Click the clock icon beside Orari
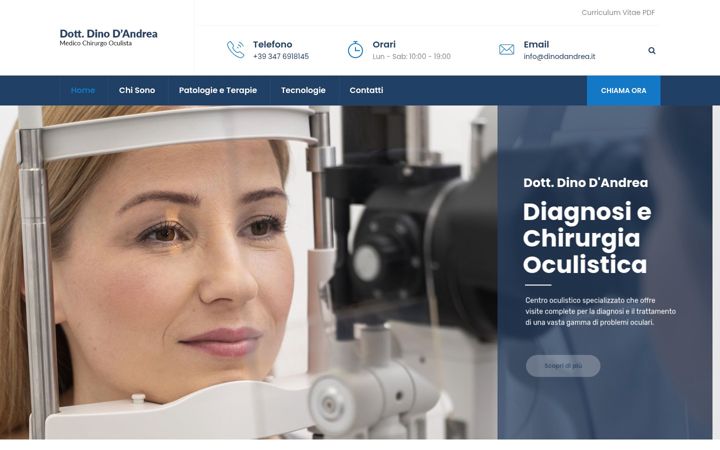 (355, 50)
